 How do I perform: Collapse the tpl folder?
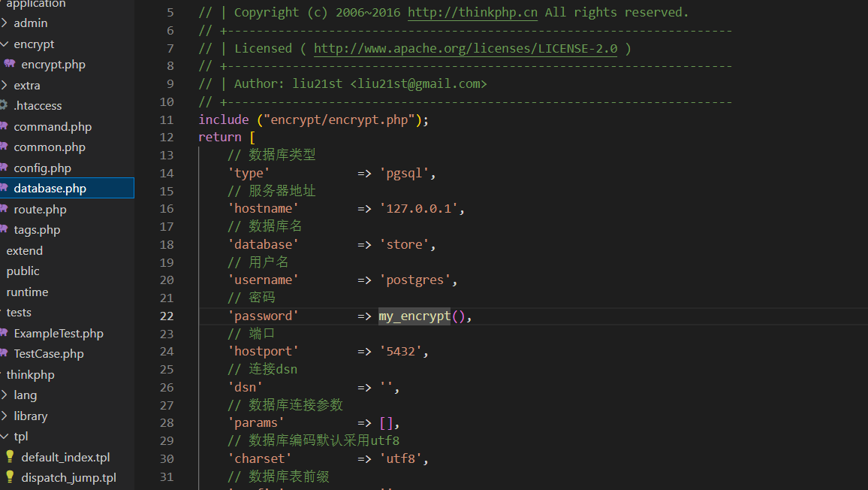click(5, 436)
